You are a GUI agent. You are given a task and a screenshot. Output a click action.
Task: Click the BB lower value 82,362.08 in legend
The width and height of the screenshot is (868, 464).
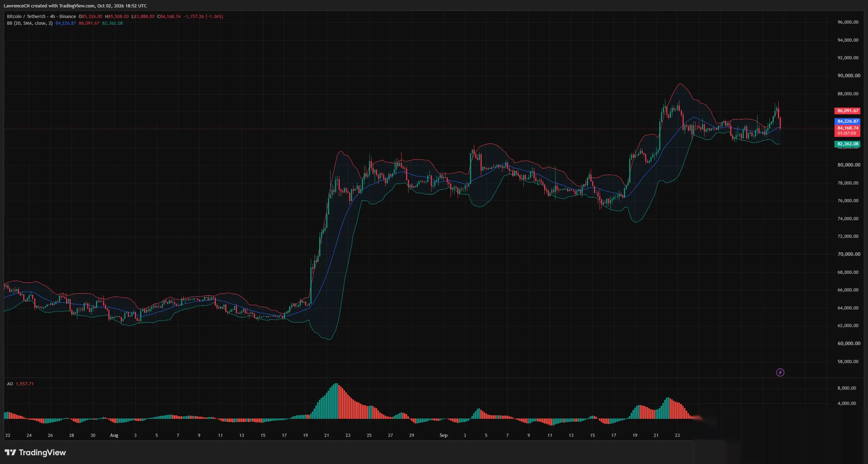(112, 23)
